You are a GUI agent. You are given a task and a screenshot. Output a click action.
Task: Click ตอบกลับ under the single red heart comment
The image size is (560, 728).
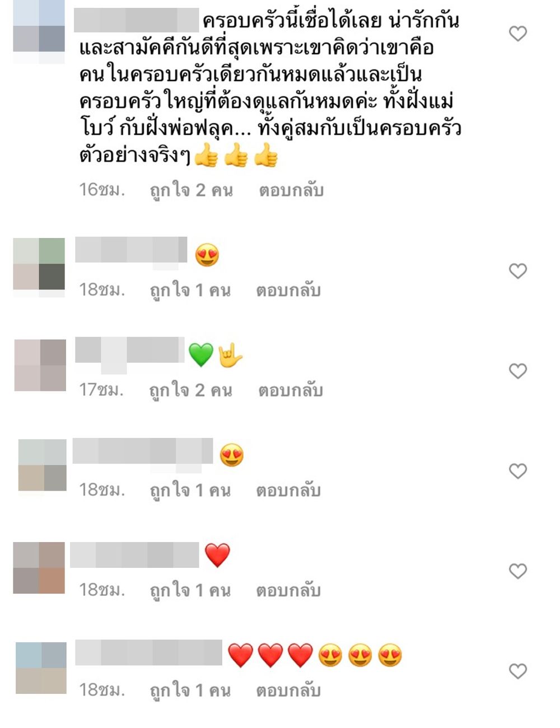(288, 590)
